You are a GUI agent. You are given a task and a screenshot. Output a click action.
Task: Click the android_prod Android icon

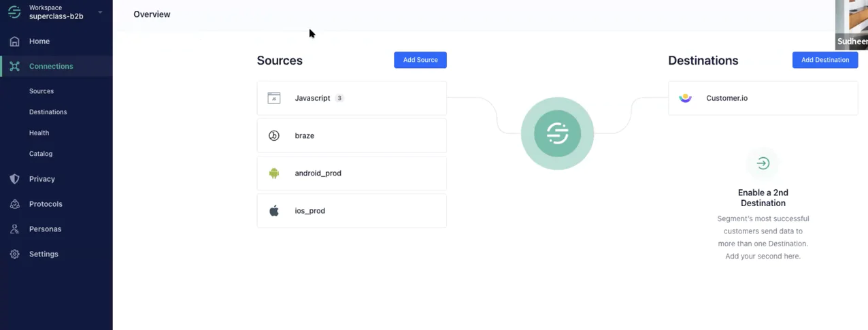274,174
